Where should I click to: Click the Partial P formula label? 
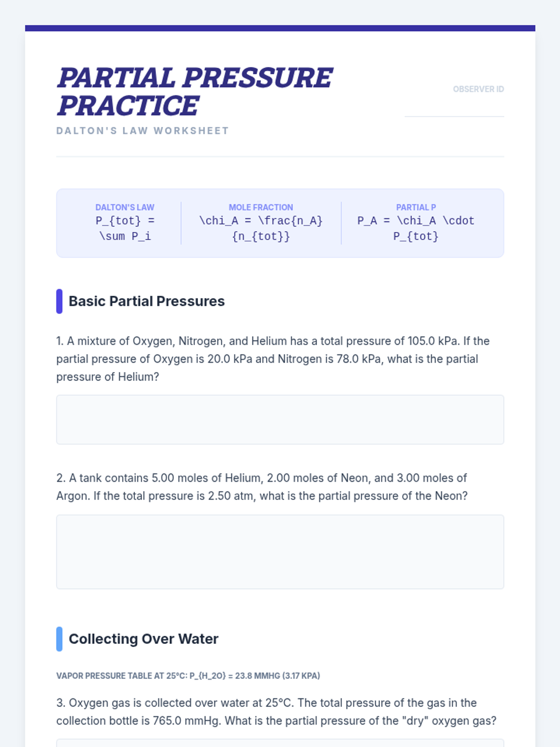coord(416,207)
